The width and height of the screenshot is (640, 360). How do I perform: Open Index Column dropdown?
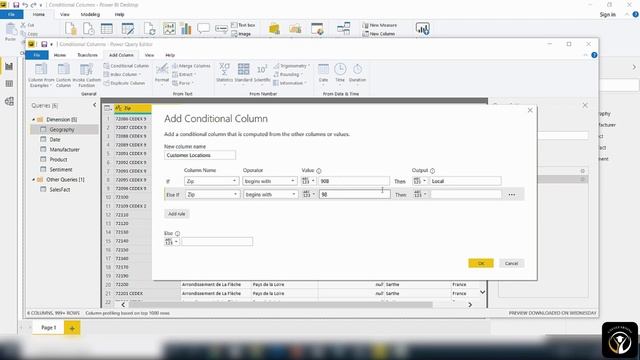click(122, 74)
